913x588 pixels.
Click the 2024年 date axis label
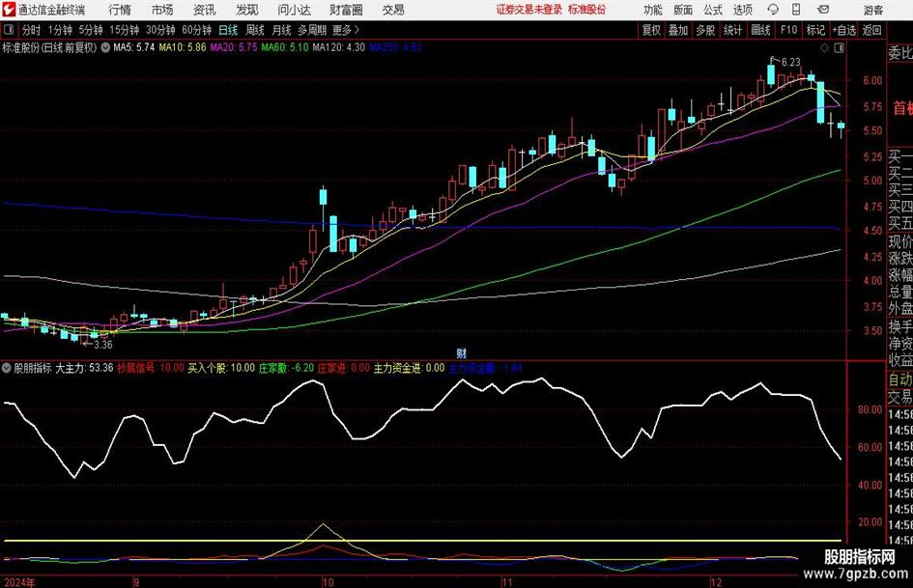point(19,582)
